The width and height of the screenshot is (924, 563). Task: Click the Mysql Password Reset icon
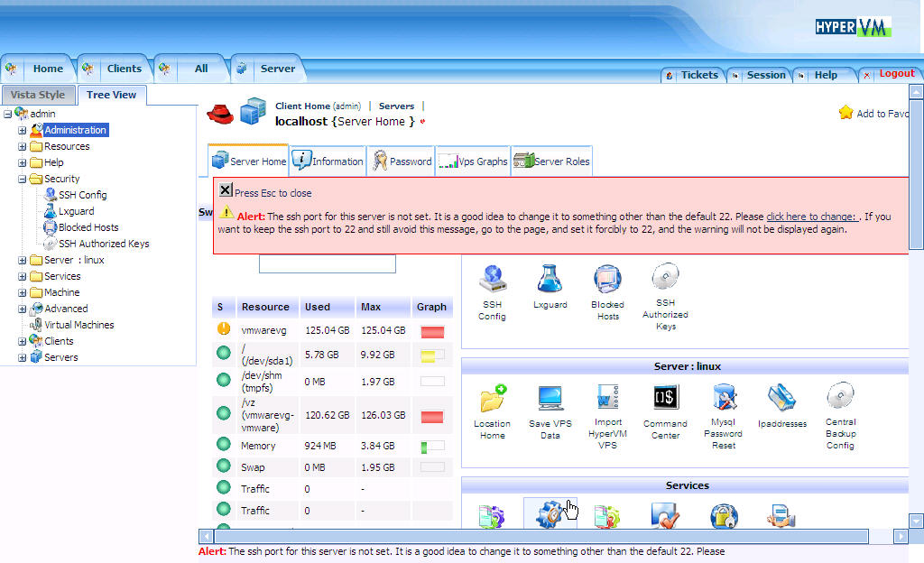tap(724, 398)
